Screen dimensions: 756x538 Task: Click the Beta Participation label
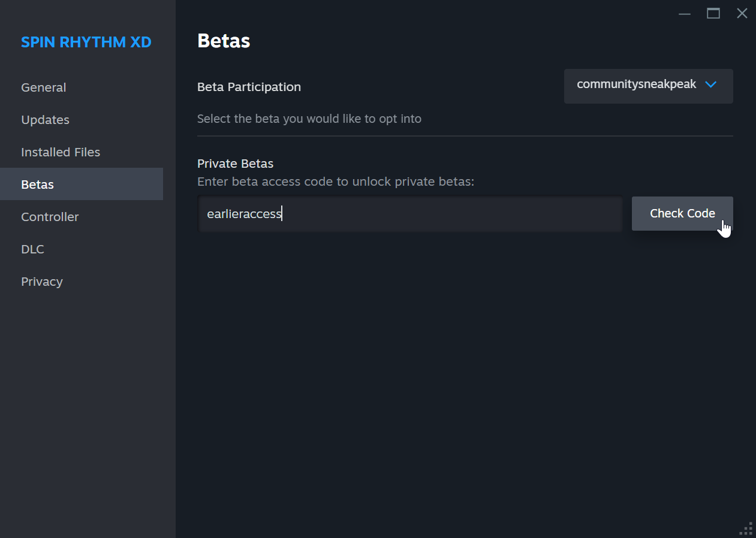coord(249,87)
